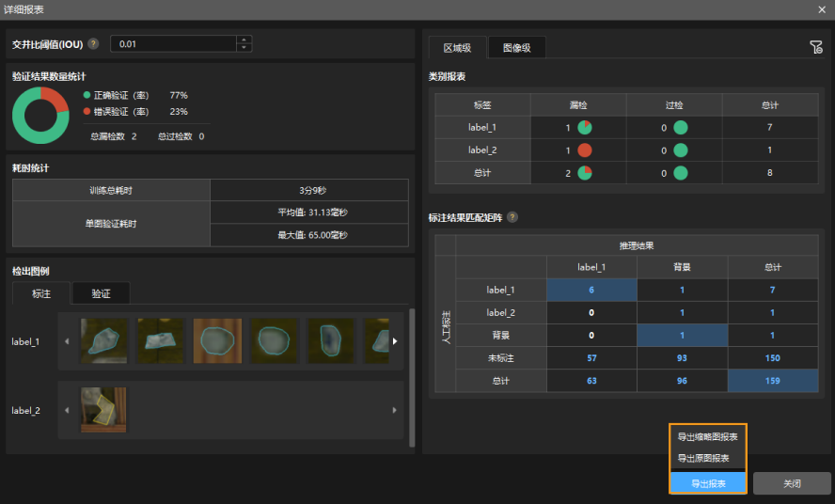Choose 导出原图报表 from the export menu
This screenshot has height=504, width=835.
(703, 458)
